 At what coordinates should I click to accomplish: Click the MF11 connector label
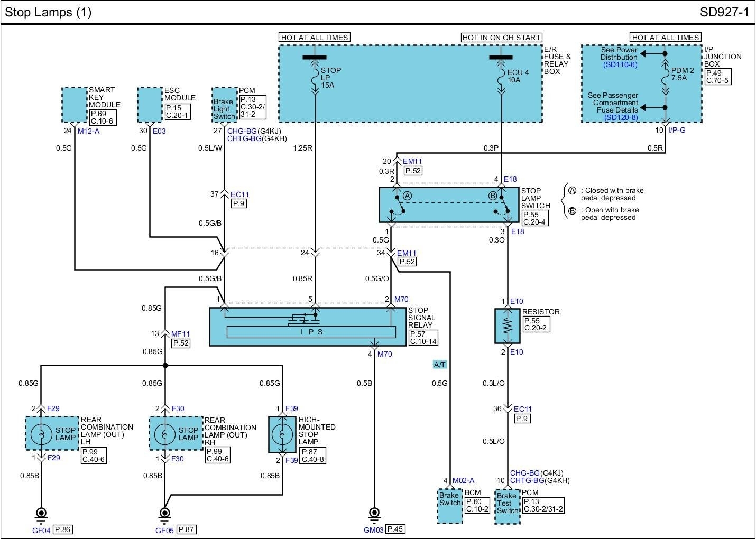pos(181,333)
